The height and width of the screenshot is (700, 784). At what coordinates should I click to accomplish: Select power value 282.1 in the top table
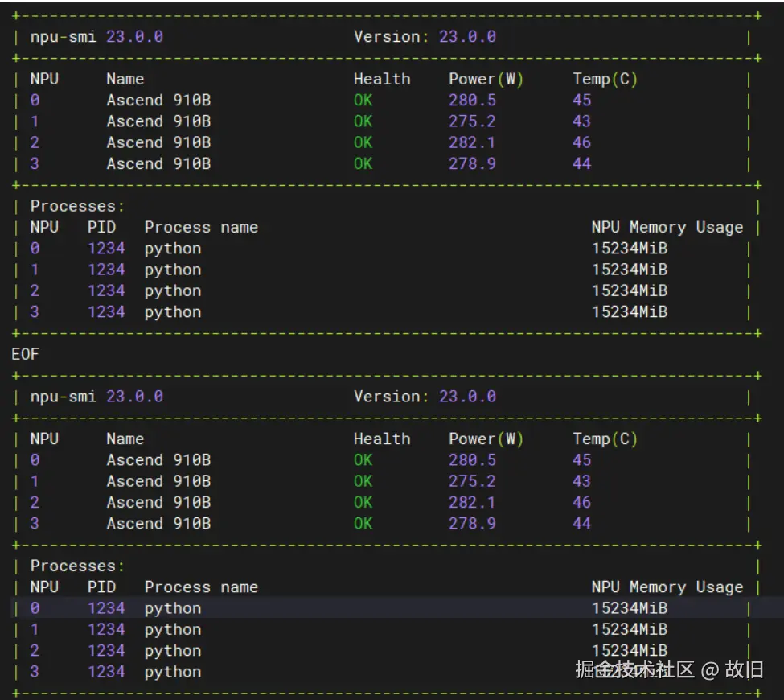[472, 142]
